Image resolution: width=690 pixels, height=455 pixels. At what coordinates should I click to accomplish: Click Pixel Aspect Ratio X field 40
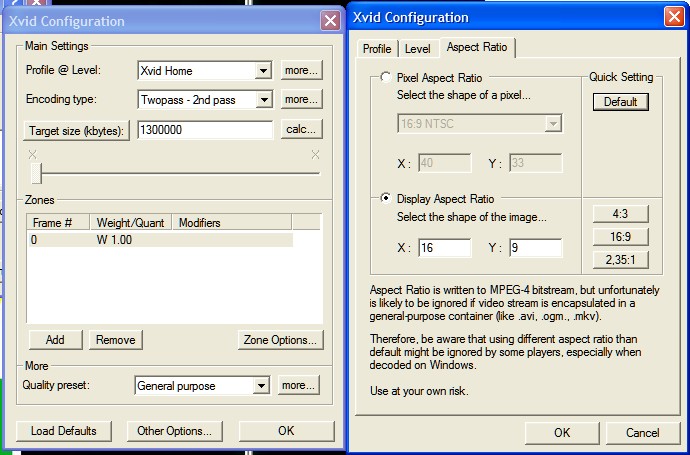click(x=444, y=163)
